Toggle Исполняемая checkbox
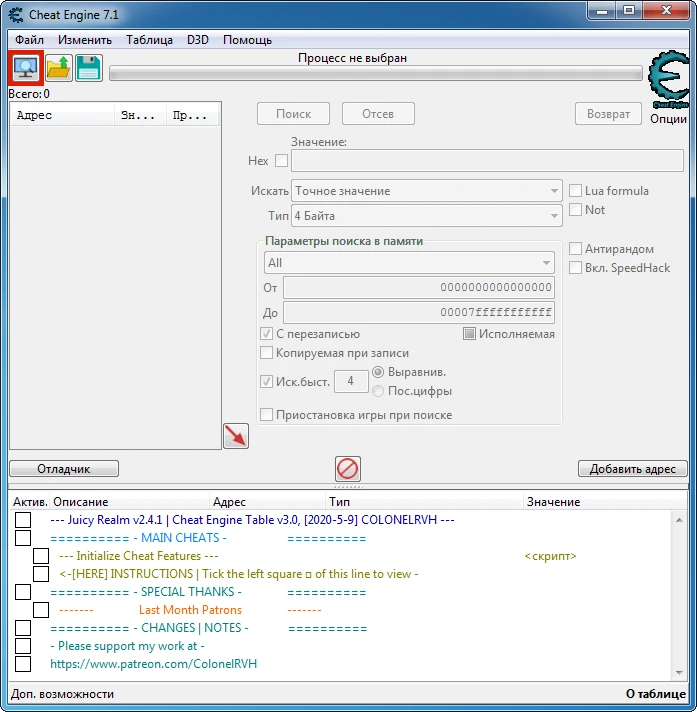 point(470,334)
